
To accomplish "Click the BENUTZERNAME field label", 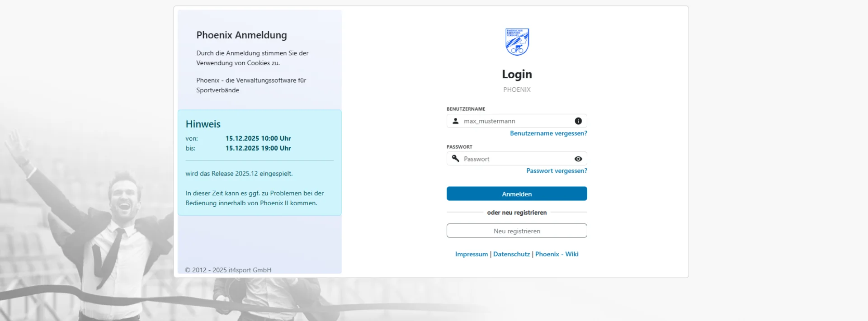I will [466, 109].
